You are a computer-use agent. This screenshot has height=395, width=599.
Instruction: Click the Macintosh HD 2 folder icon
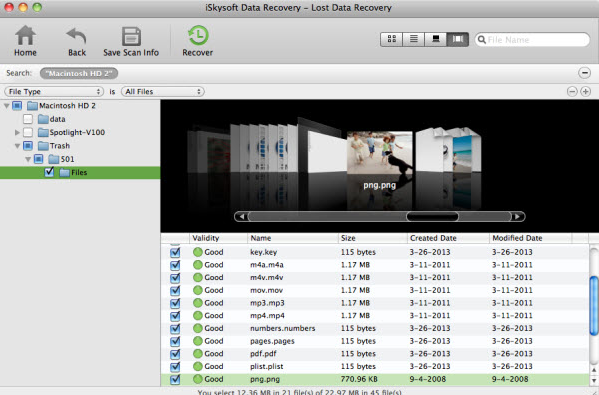[32, 106]
